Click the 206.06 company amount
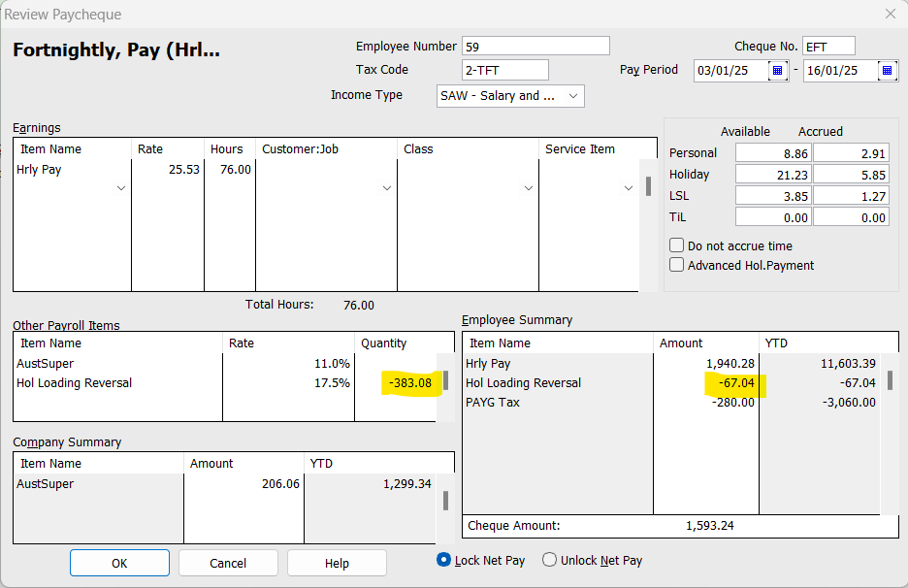This screenshot has height=588, width=908. [280, 484]
